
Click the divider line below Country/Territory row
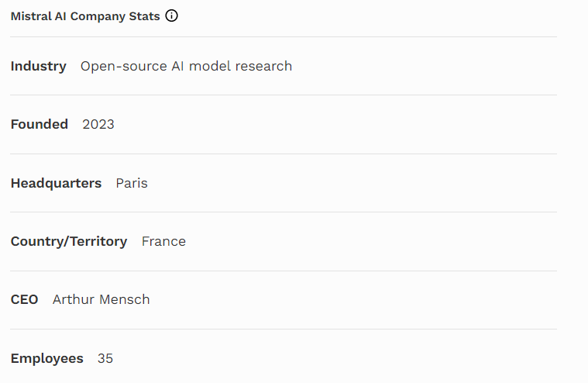pyautogui.click(x=284, y=271)
